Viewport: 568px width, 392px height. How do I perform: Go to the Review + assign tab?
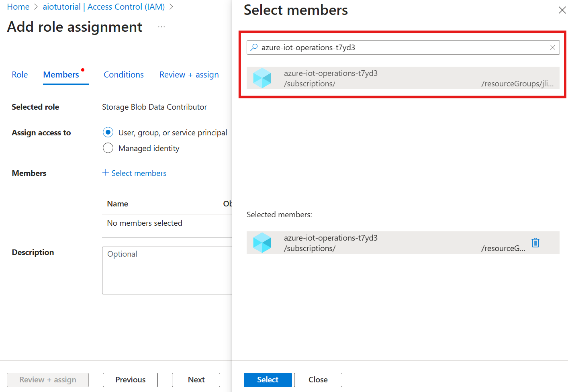click(x=189, y=75)
